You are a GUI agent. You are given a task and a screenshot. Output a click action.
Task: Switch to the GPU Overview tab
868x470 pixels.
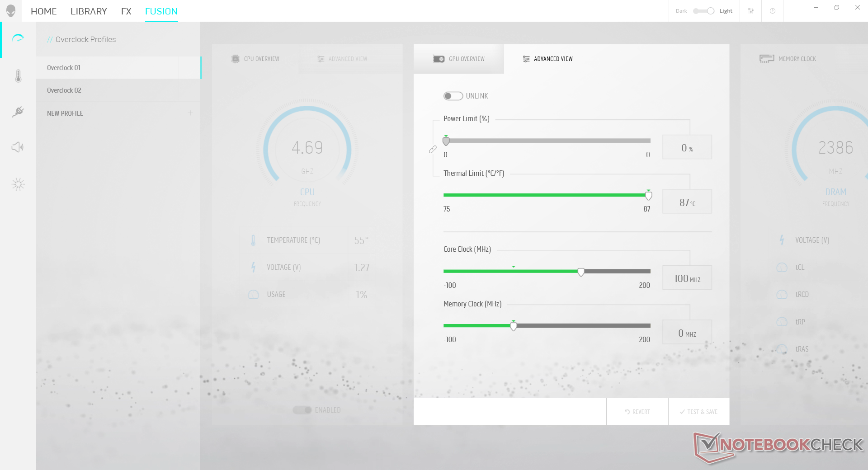[x=459, y=59]
